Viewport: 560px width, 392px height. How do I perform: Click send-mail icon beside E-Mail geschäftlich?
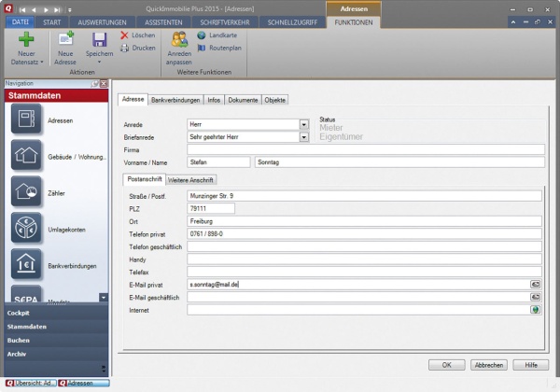pos(535,297)
